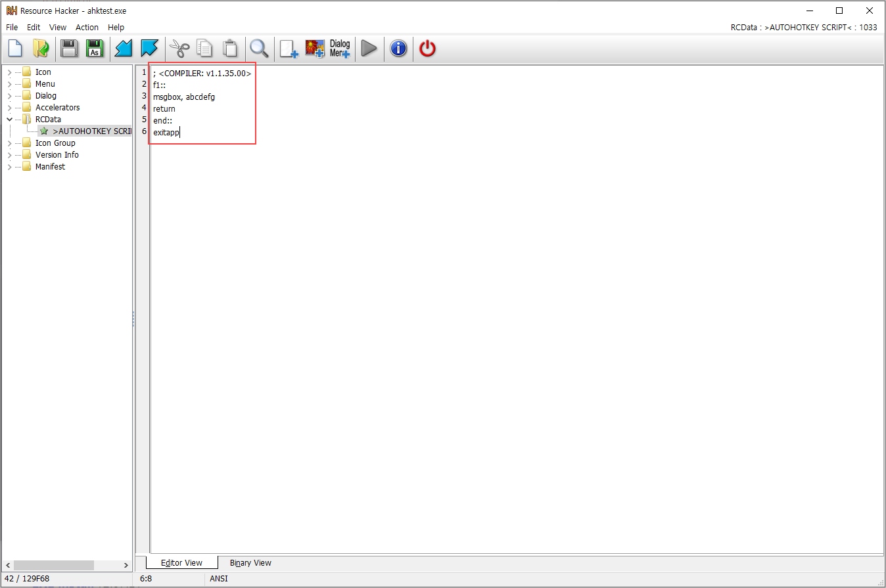886x588 pixels.
Task: Click the Save floppy disk icon
Action: tap(69, 49)
